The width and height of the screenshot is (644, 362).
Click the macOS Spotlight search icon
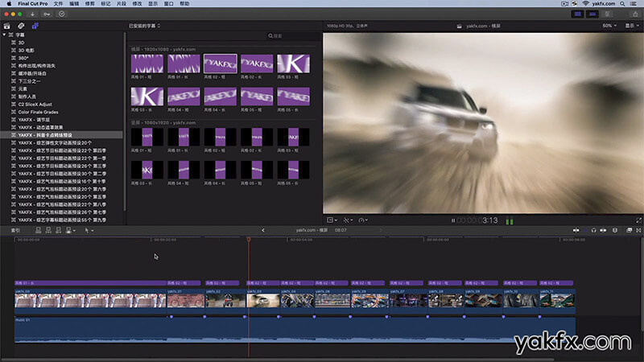coord(622,4)
